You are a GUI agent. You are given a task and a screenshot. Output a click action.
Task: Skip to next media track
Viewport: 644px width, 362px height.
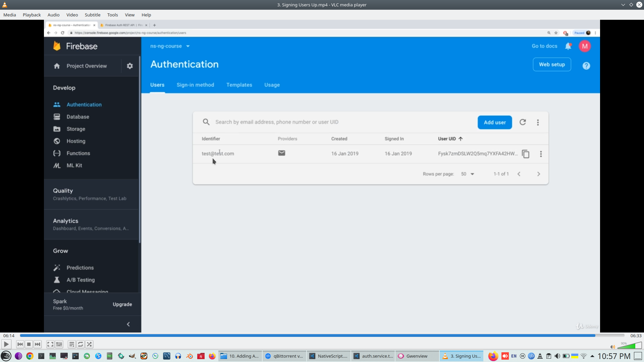point(38,344)
